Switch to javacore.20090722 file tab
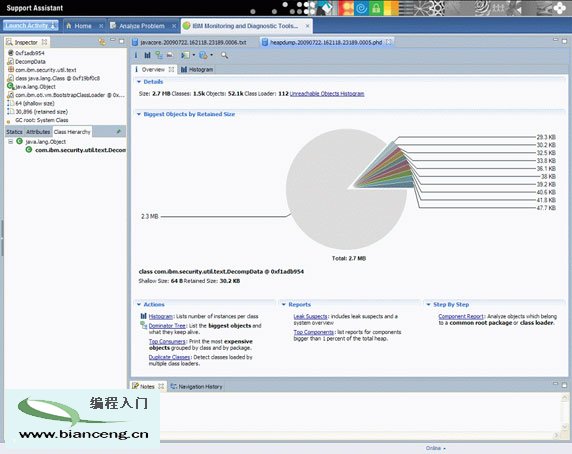The width and height of the screenshot is (572, 454). (x=193, y=43)
